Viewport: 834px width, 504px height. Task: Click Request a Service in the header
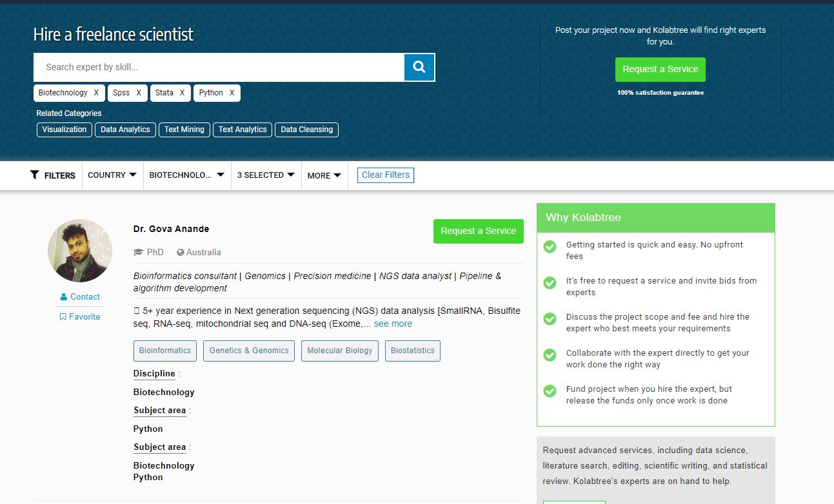660,69
